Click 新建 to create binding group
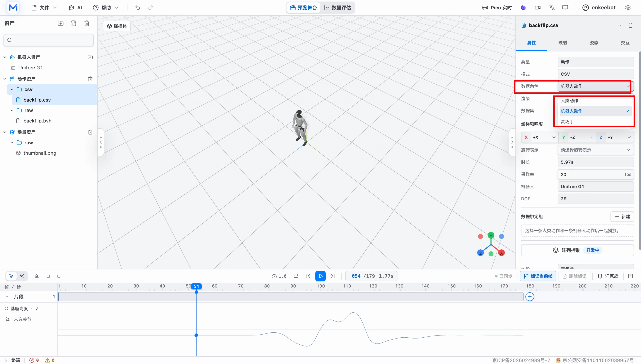This screenshot has width=641, height=364. click(622, 216)
